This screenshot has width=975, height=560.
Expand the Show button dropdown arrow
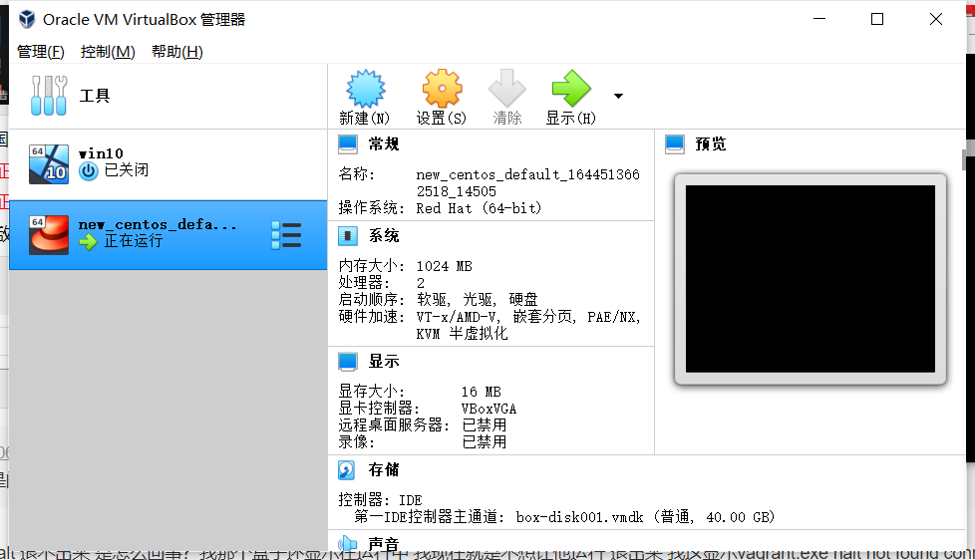[618, 96]
